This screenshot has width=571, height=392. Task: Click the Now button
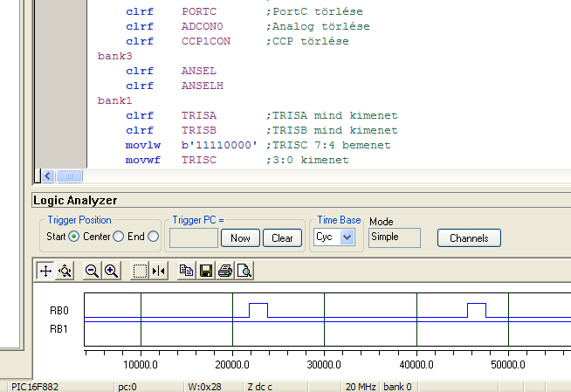point(240,238)
